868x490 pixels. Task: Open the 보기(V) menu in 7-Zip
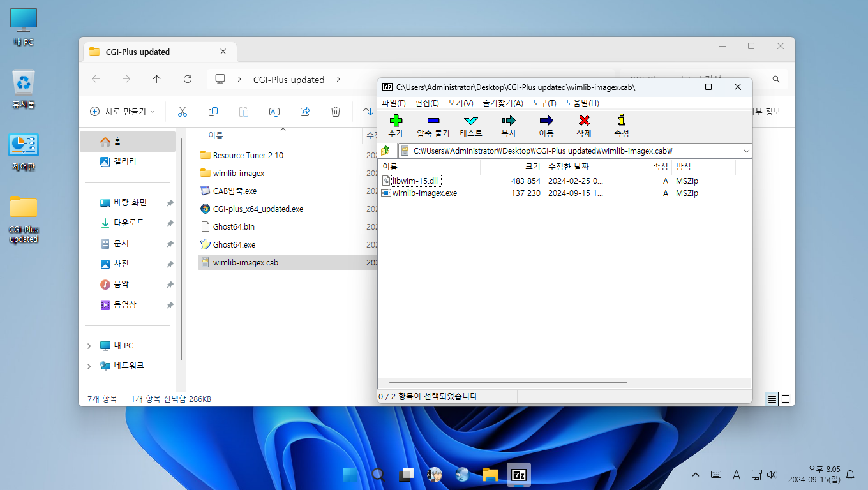pyautogui.click(x=461, y=103)
